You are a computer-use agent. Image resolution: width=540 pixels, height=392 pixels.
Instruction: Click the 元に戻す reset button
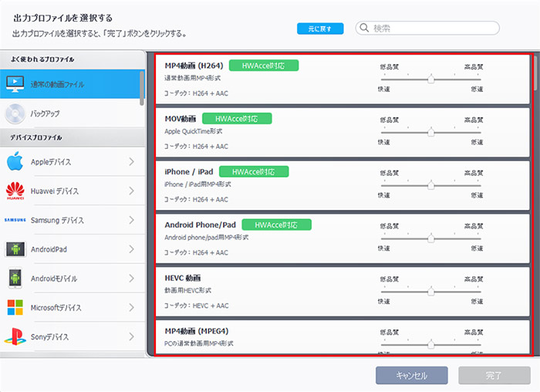click(x=320, y=29)
